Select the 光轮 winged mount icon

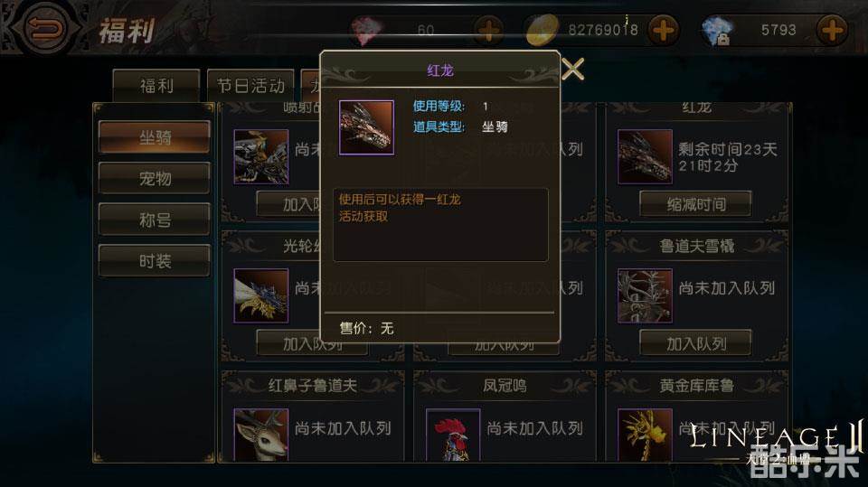[x=260, y=295]
